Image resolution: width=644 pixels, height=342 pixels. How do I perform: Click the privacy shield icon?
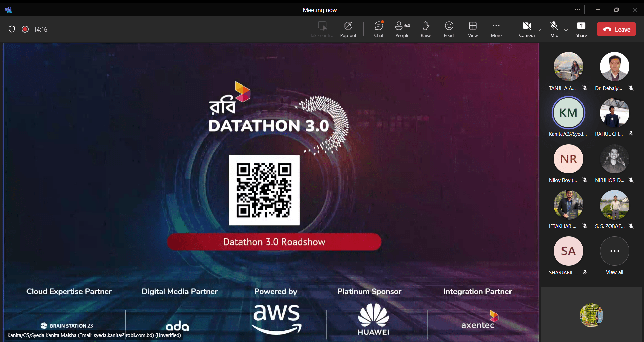coord(12,29)
